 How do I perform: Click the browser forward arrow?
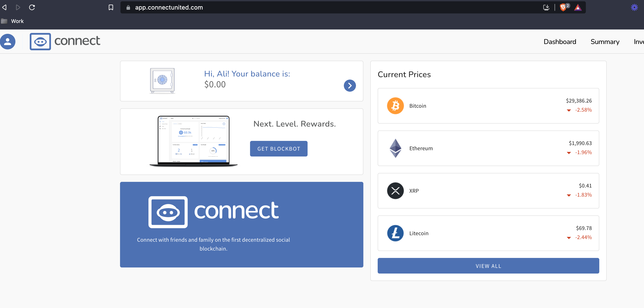click(x=18, y=7)
